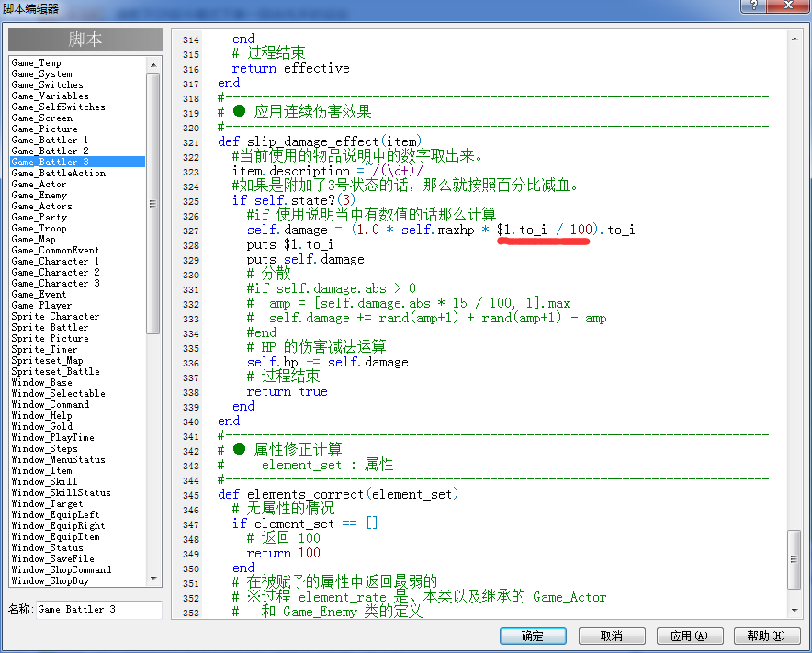Click code editor scroll-down arrow
This screenshot has width=812, height=653.
coord(795,611)
